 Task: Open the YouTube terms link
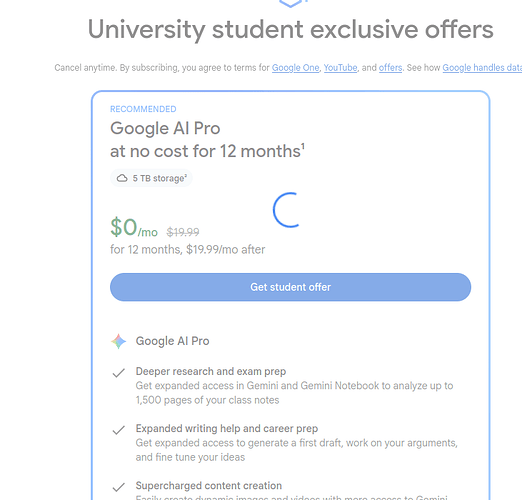[340, 68]
